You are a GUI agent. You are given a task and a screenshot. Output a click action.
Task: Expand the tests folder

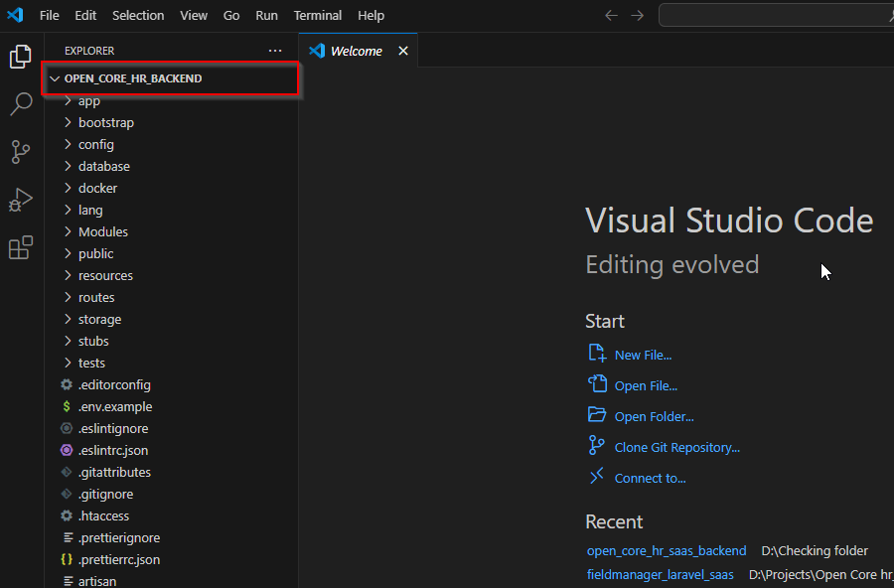click(68, 363)
